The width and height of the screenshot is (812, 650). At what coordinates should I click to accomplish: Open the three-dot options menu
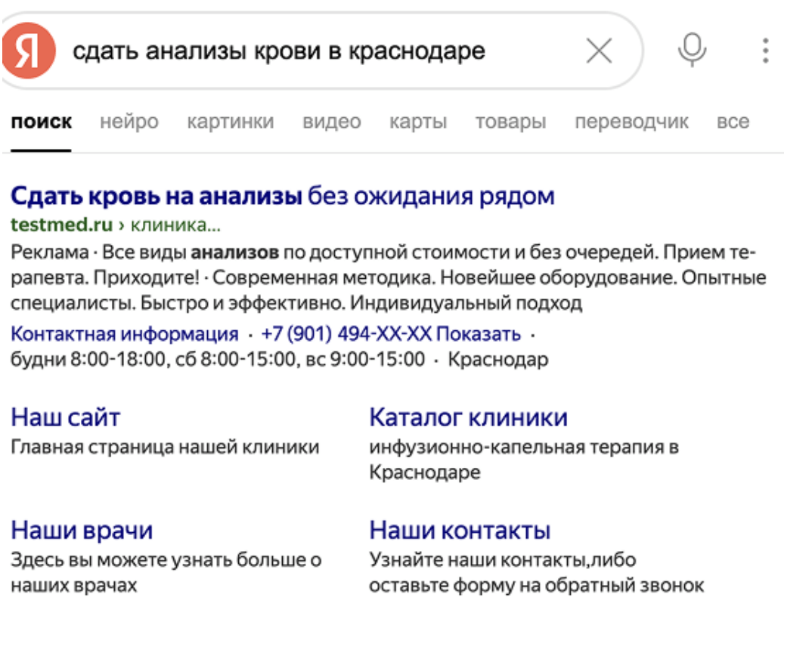(x=765, y=51)
